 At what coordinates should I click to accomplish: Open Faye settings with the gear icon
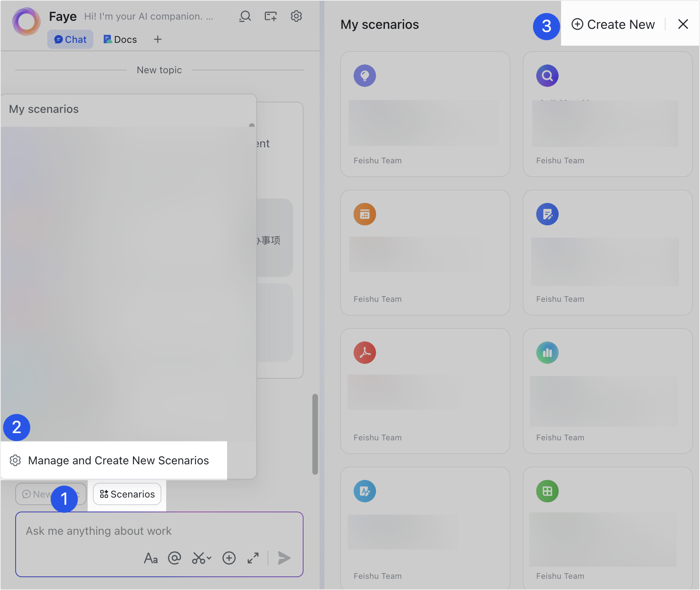click(x=296, y=16)
